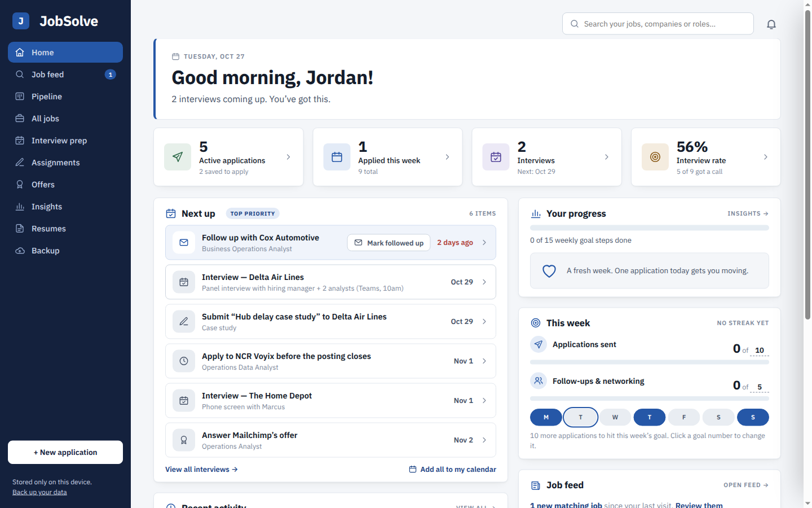
Task: Click the Applications sent progress bar
Action: 650,362
